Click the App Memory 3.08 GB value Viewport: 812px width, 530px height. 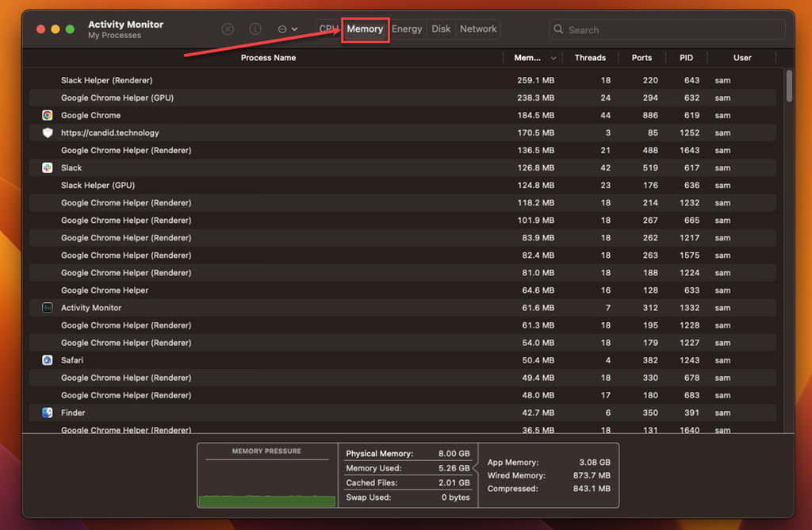(x=595, y=462)
